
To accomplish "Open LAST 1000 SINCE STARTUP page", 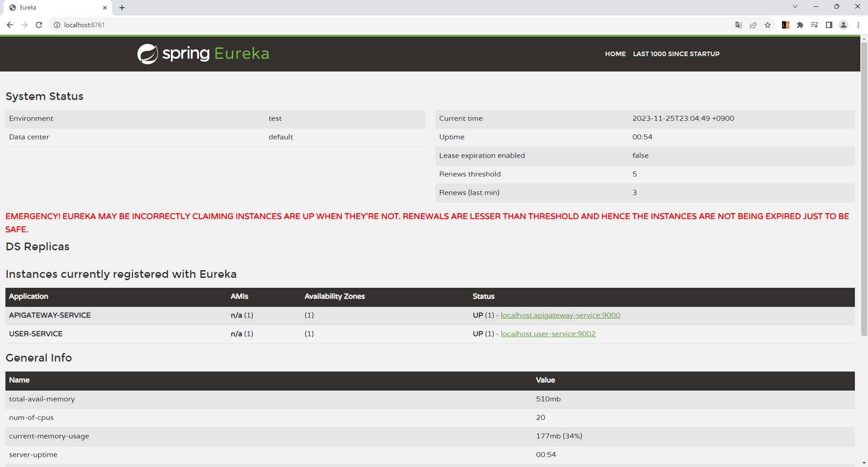I will [x=676, y=54].
